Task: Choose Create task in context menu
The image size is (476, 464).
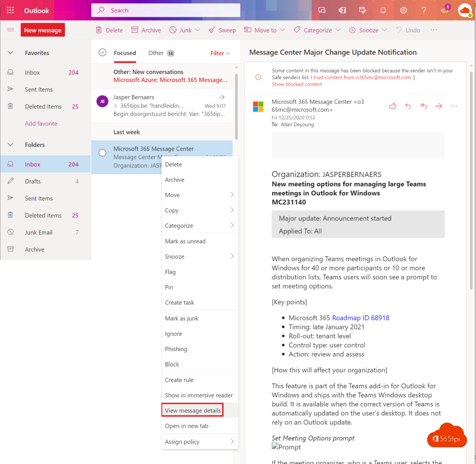Action: point(200,303)
